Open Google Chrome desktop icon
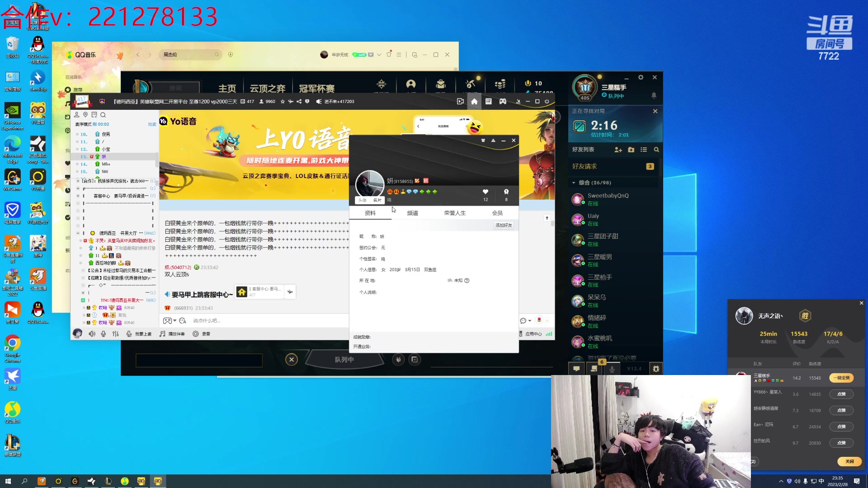Screen dimensions: 868x488 click(x=13, y=348)
